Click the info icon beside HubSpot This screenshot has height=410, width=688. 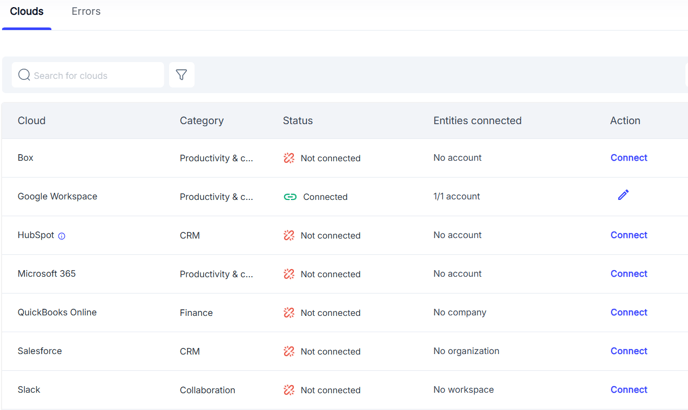(x=62, y=236)
